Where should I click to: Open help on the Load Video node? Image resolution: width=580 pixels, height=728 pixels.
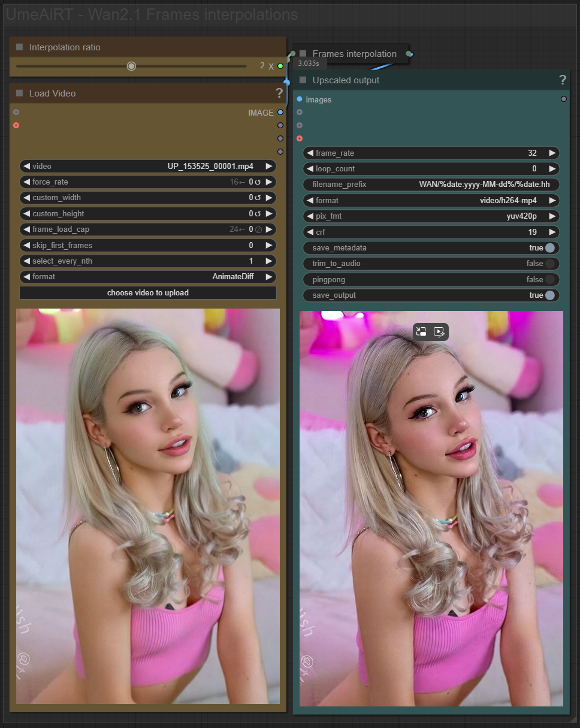279,93
